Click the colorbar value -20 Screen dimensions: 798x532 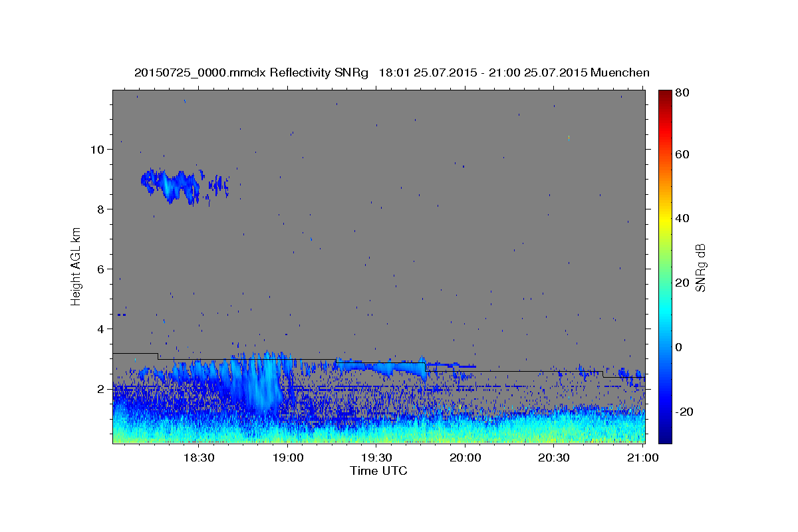click(686, 412)
